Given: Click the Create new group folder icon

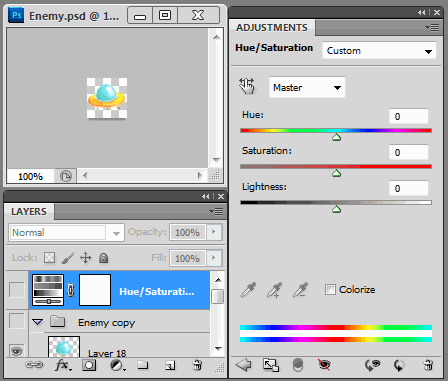Looking at the screenshot, I should coord(143,365).
